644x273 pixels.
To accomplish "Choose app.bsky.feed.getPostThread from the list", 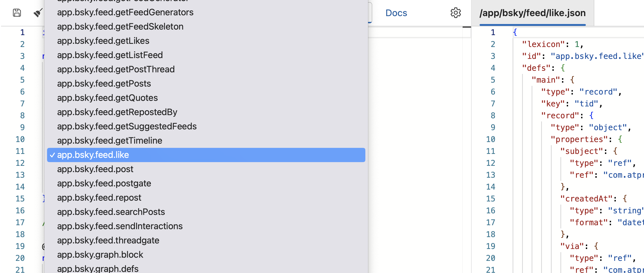I will [x=116, y=69].
